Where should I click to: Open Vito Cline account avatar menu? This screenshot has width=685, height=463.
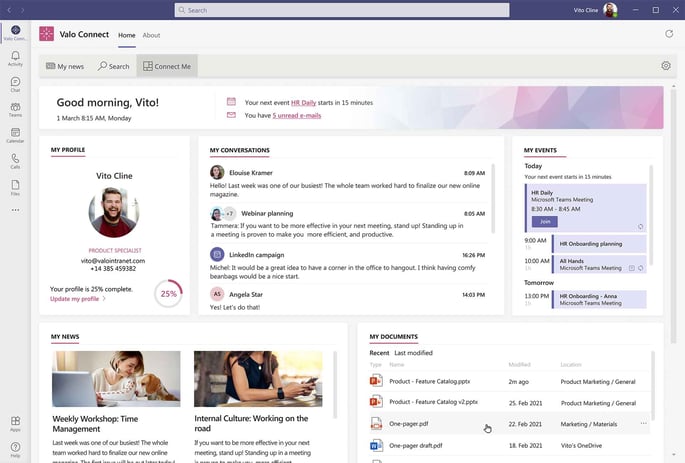[610, 10]
